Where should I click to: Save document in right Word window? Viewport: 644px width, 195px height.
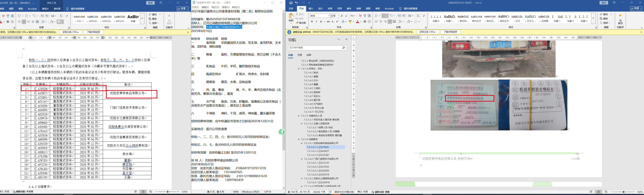pos(291,3)
